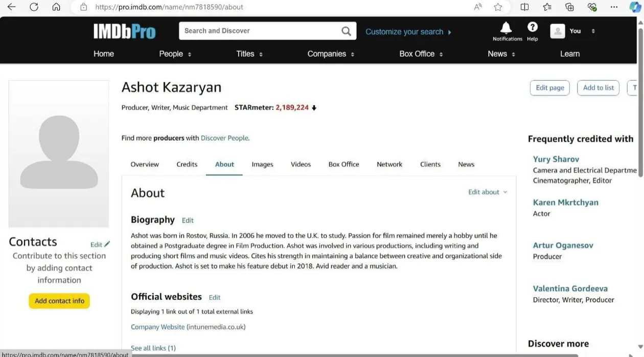Screen dimensions: 644x357
Task: Go to browser home page icon
Action: coord(56,7)
